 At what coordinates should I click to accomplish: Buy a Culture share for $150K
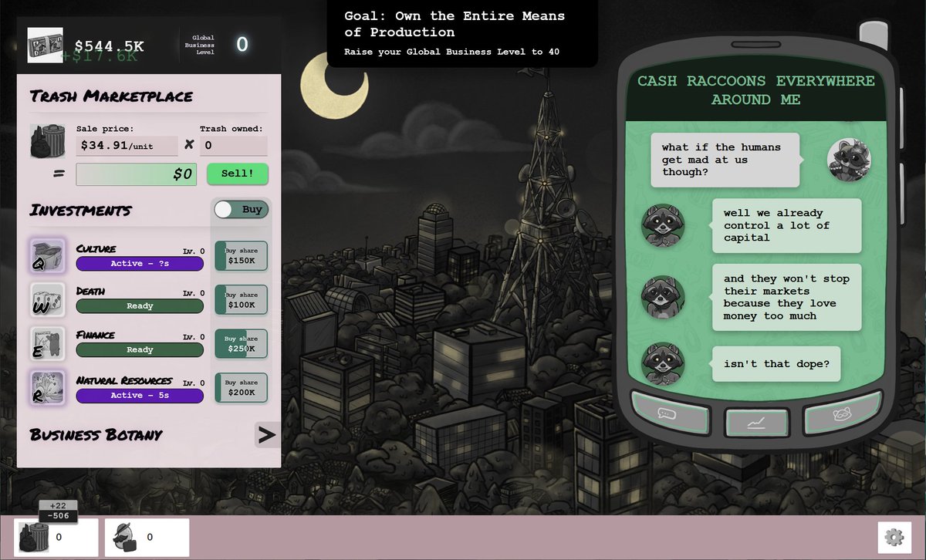pos(242,256)
